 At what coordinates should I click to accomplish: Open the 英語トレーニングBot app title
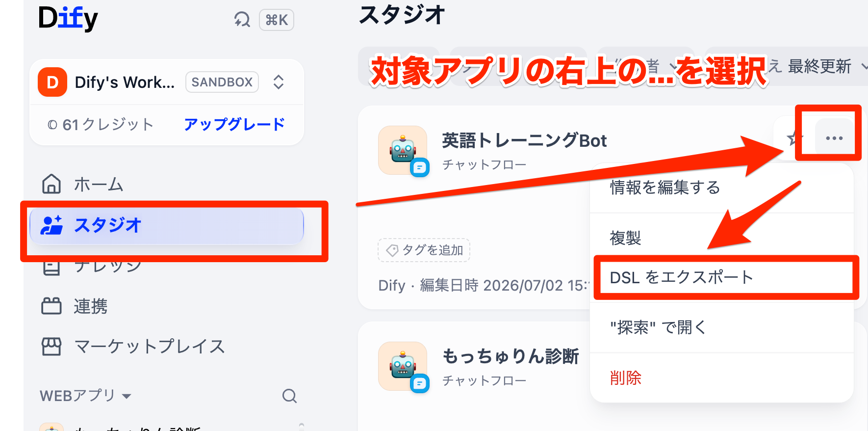pos(524,141)
